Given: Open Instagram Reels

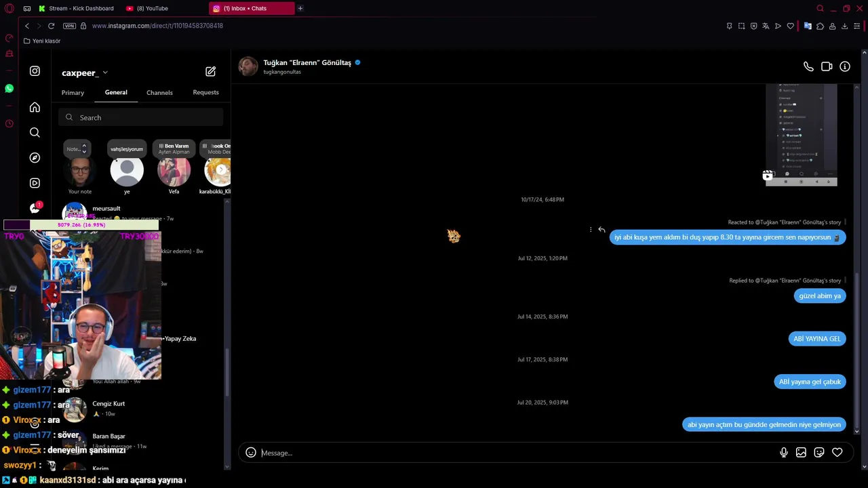Looking at the screenshot, I should pyautogui.click(x=35, y=183).
